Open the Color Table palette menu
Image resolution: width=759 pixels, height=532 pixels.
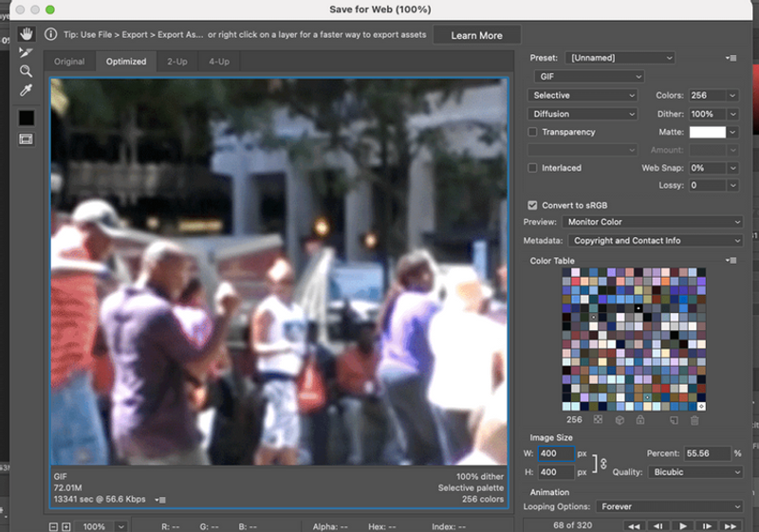731,261
